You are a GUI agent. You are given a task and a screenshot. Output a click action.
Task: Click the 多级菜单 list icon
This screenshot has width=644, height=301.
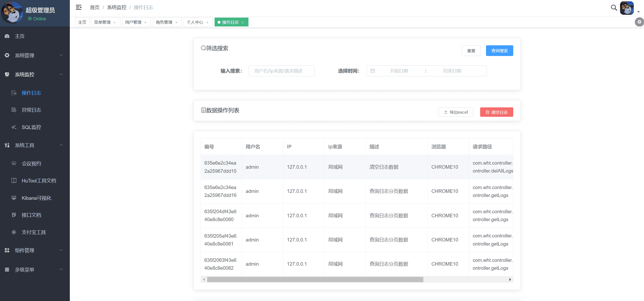7,269
